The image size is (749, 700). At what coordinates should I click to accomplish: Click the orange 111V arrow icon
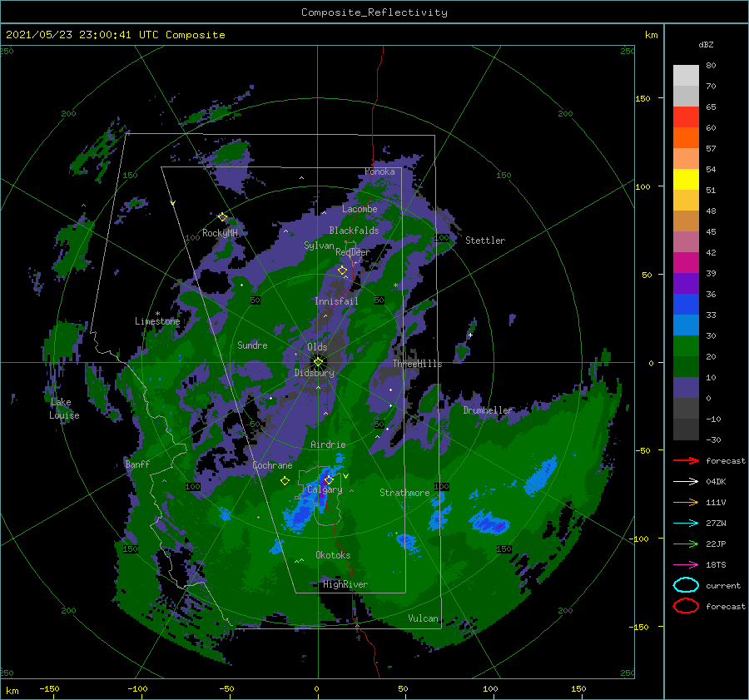tap(686, 502)
